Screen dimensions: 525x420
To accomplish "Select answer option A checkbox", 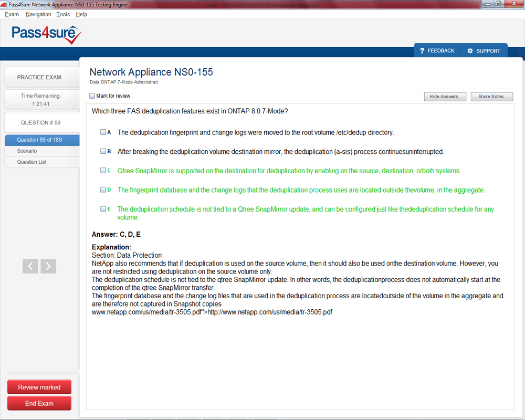I will tap(103, 132).
